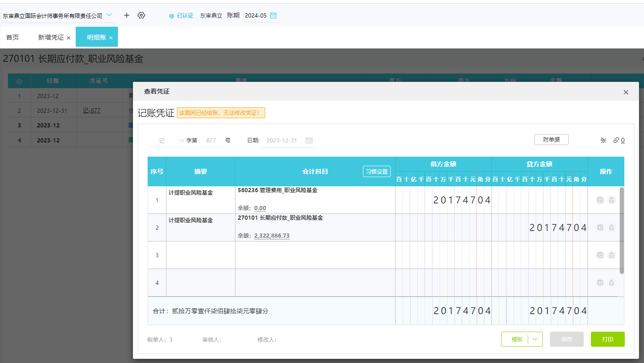Open balance link 2,322,886.73

(x=272, y=236)
